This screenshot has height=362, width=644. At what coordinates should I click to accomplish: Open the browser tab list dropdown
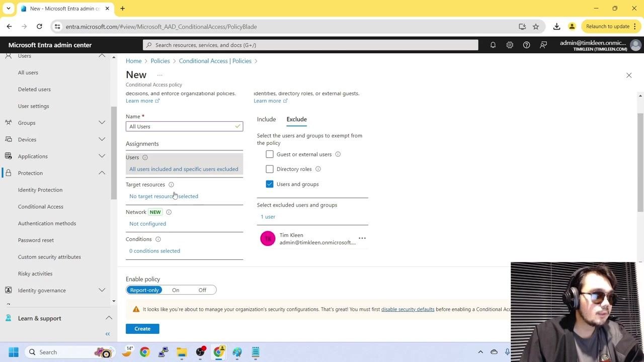point(8,8)
